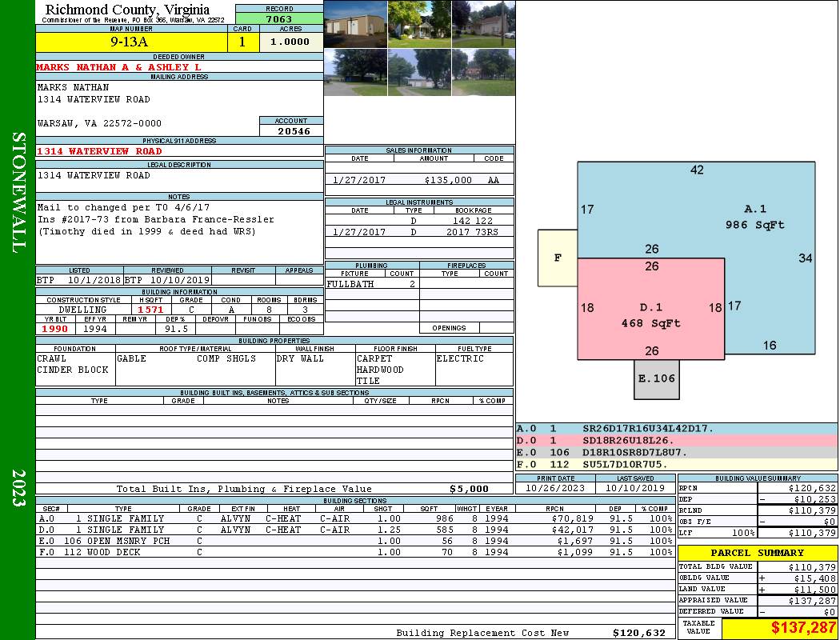Click fuel type ELECTRIC
The image size is (840, 640).
pyautogui.click(x=460, y=358)
